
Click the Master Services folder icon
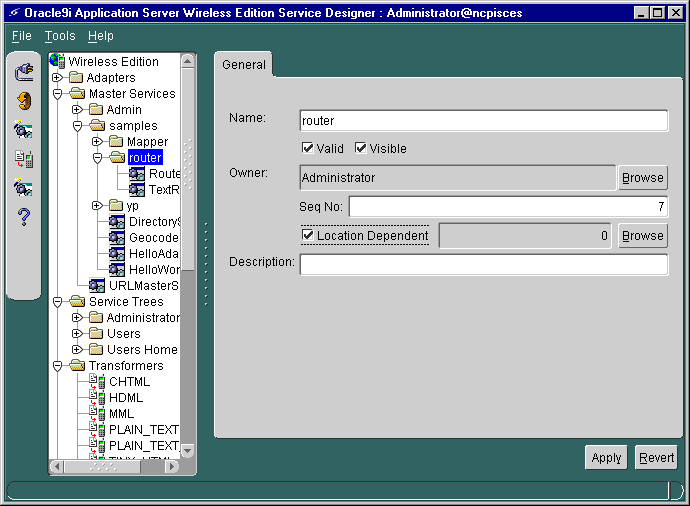[77, 93]
